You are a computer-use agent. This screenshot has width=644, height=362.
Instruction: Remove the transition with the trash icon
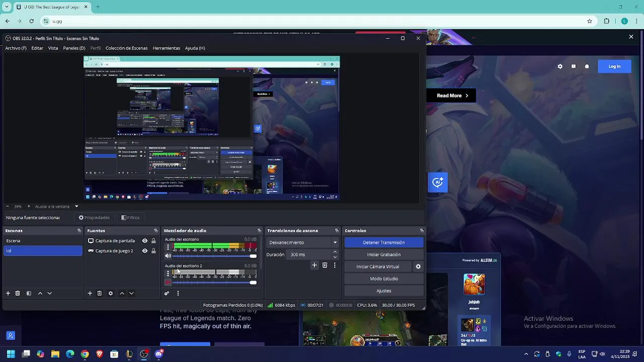click(x=325, y=265)
